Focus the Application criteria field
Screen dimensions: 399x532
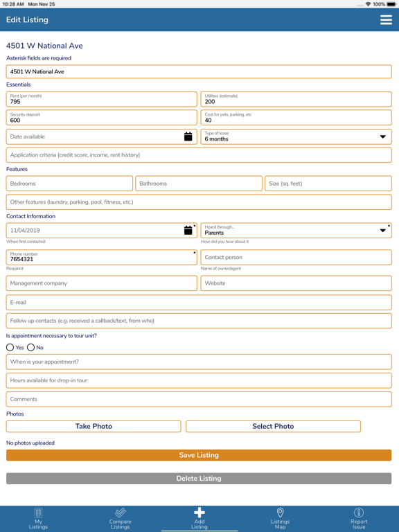pos(199,155)
